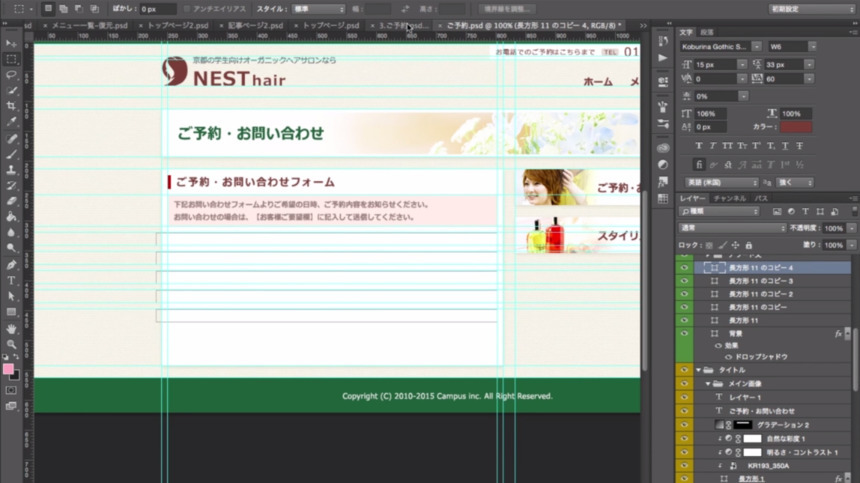Select the Pen tool
This screenshot has height=483, width=860.
click(11, 265)
